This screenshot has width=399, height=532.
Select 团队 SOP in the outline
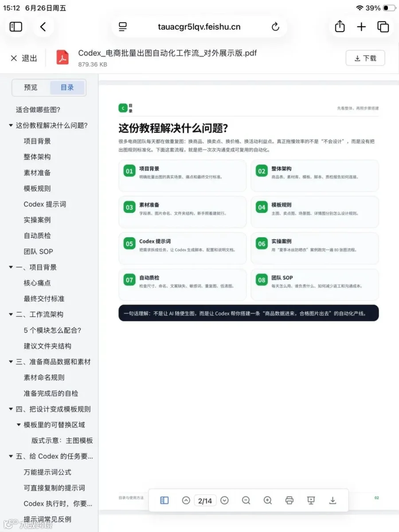click(38, 251)
